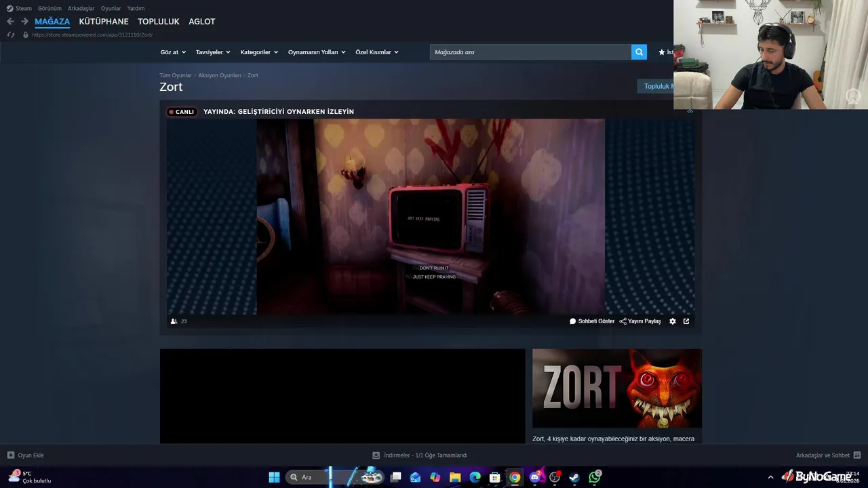Open File Explorer from the taskbar

(x=455, y=477)
